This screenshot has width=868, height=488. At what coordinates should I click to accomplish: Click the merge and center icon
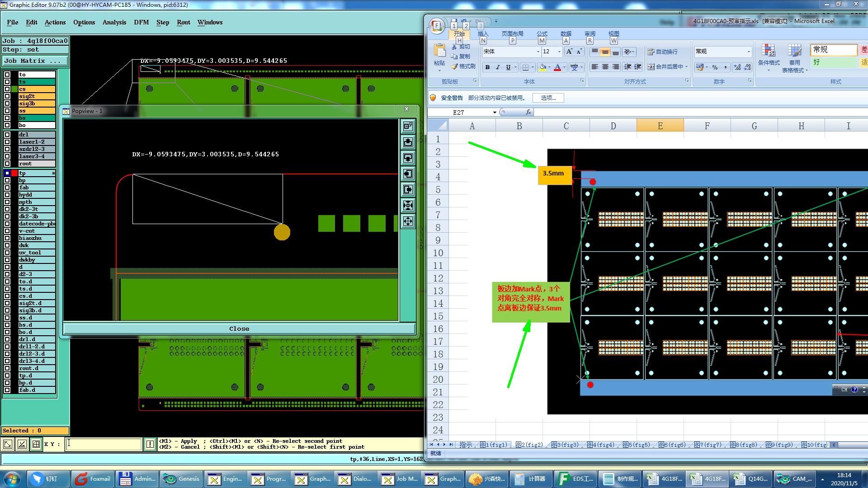click(651, 67)
